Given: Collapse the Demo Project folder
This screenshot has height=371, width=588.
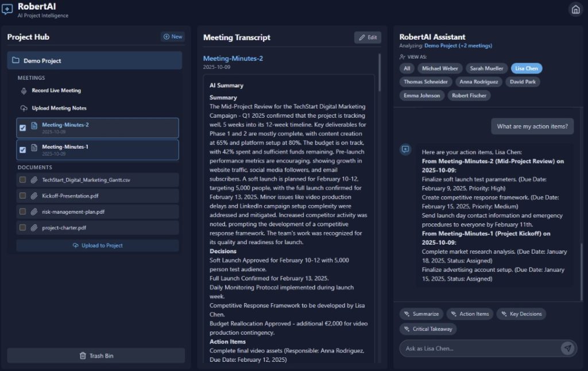Looking at the screenshot, I should point(94,61).
